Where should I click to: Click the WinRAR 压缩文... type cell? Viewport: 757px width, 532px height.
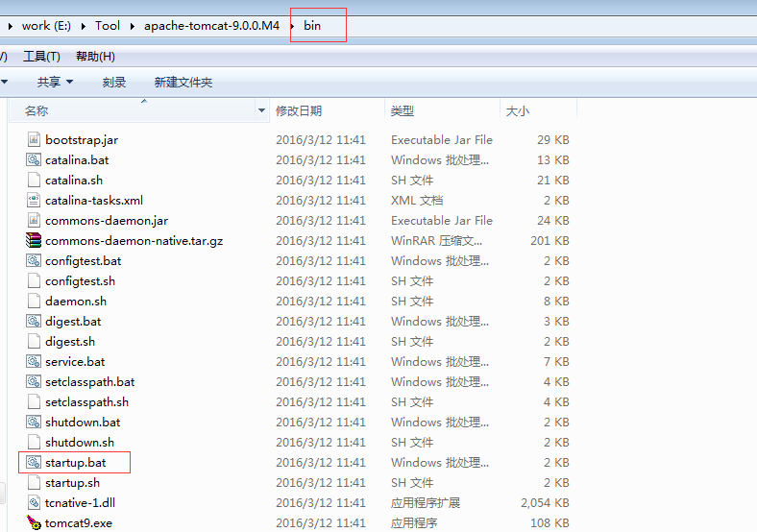pos(436,240)
